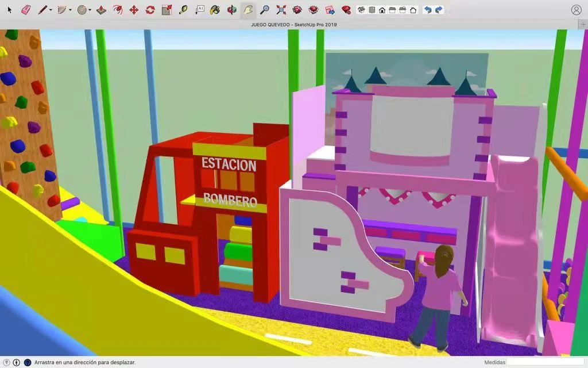
Task: Choose the Text label tool
Action: (199, 10)
